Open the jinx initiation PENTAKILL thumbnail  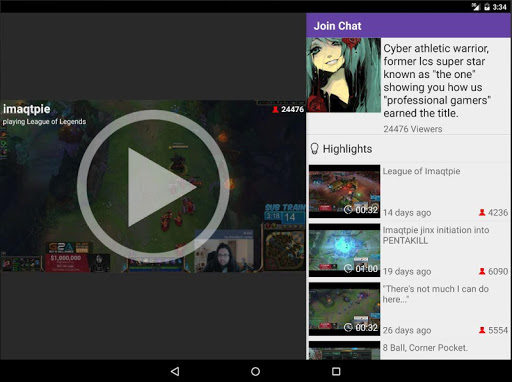[344, 250]
